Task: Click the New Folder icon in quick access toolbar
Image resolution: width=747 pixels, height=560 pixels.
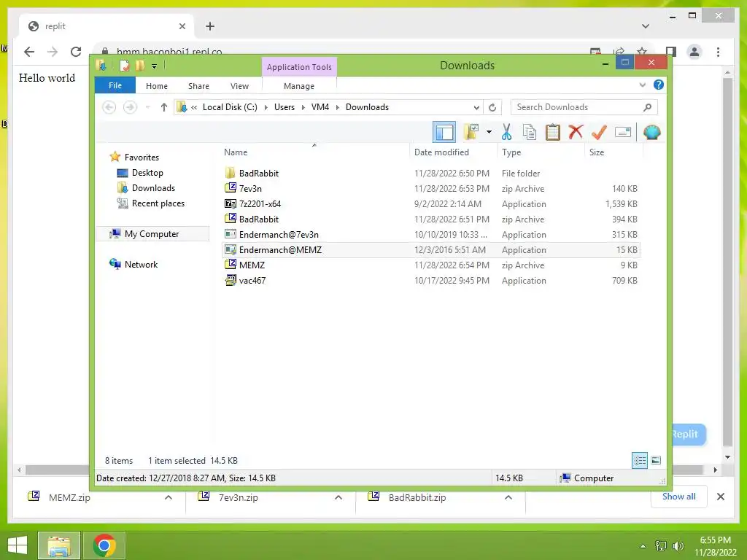Action: [x=140, y=65]
